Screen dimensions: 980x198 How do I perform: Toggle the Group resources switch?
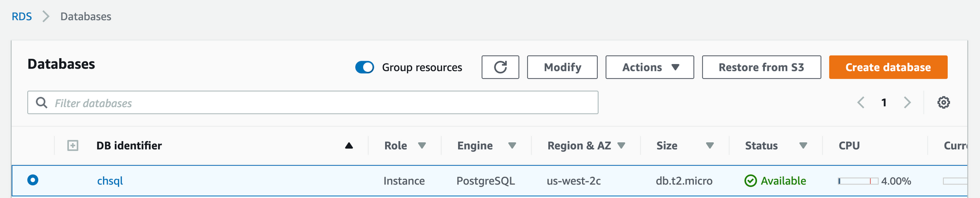click(365, 67)
